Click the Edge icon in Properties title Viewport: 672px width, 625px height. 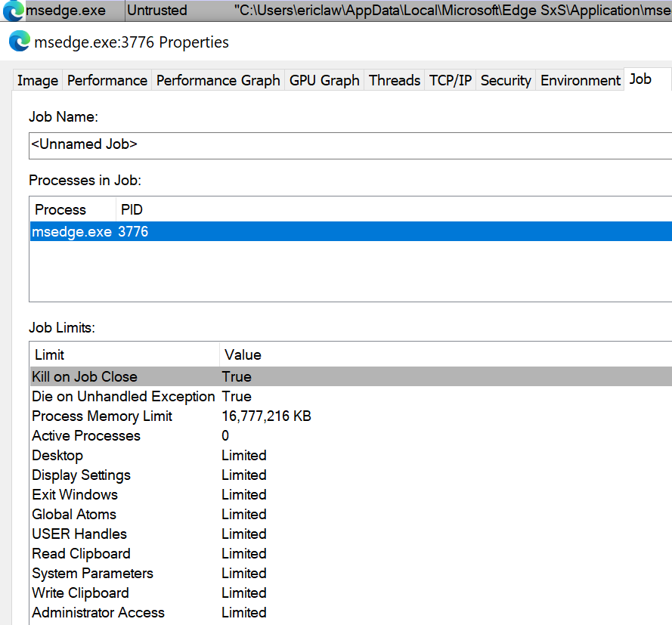[x=19, y=42]
